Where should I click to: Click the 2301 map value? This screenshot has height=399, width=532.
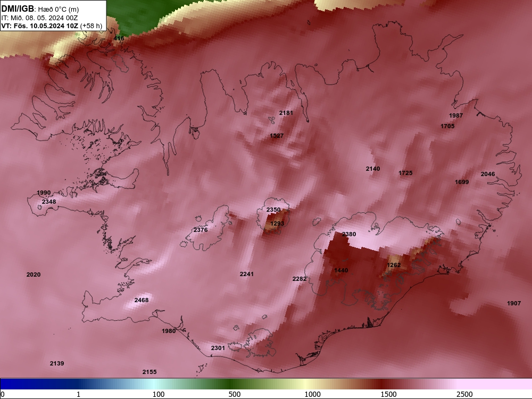(x=218, y=348)
